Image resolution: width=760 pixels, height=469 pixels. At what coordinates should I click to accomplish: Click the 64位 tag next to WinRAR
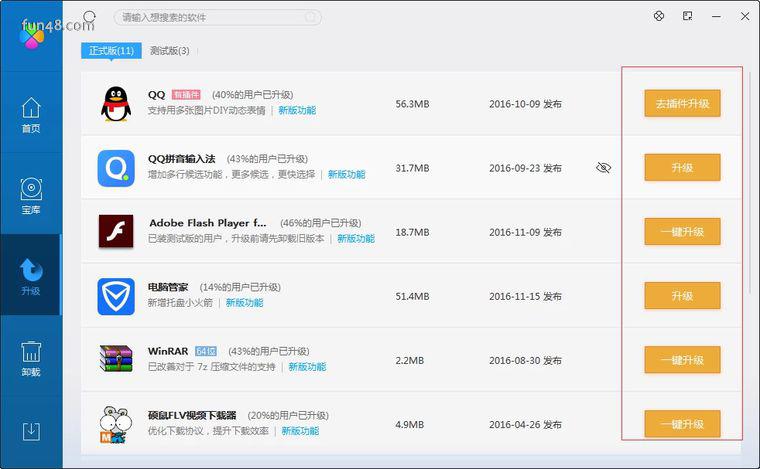click(x=206, y=351)
